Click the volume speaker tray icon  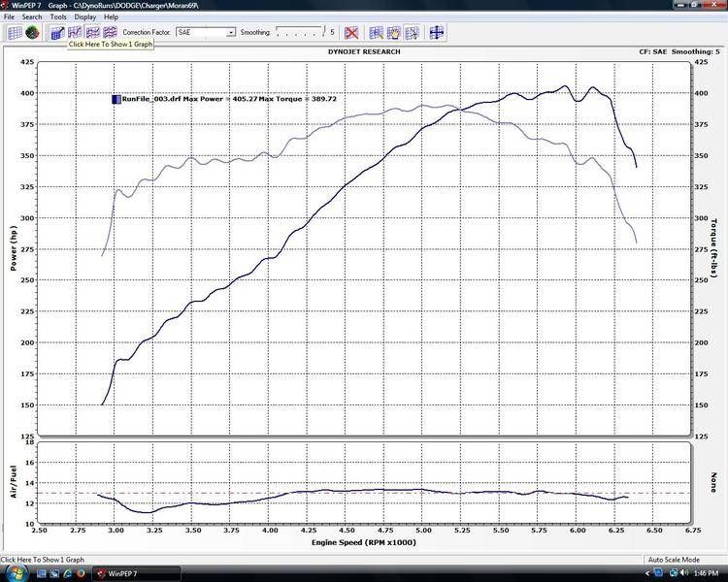(x=684, y=573)
